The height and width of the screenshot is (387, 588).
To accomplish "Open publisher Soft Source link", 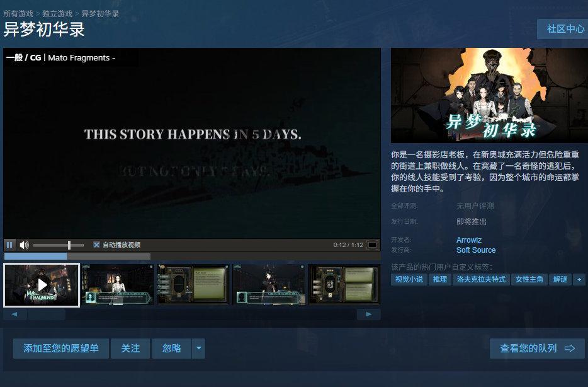I will 476,250.
